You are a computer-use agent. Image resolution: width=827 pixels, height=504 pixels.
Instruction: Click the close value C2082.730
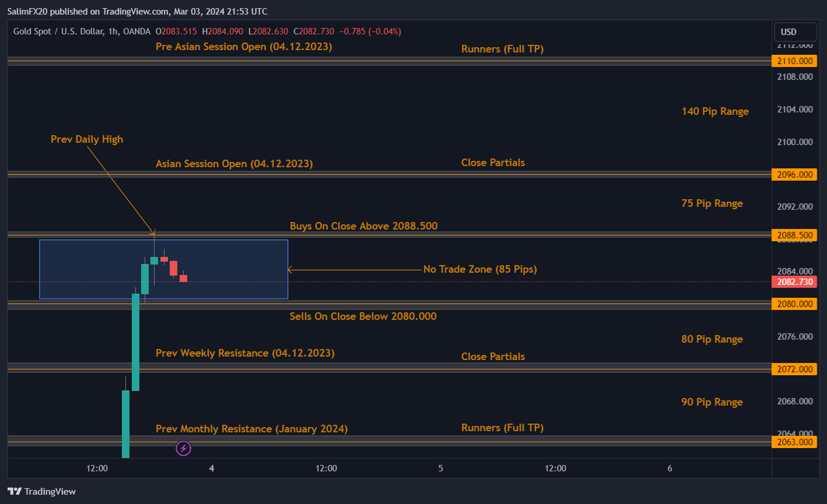[313, 31]
